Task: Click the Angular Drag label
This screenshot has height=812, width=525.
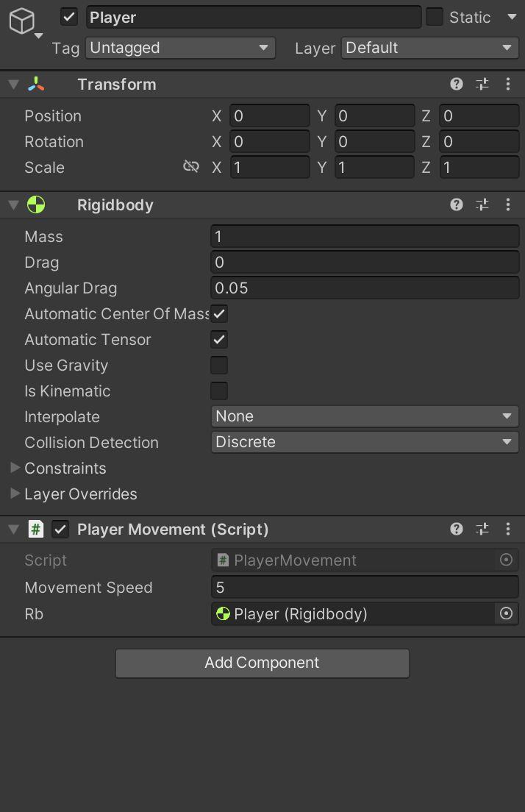Action: click(x=71, y=288)
